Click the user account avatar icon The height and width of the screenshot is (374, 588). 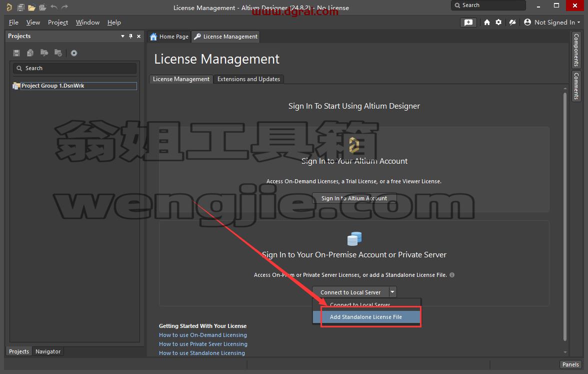point(527,22)
